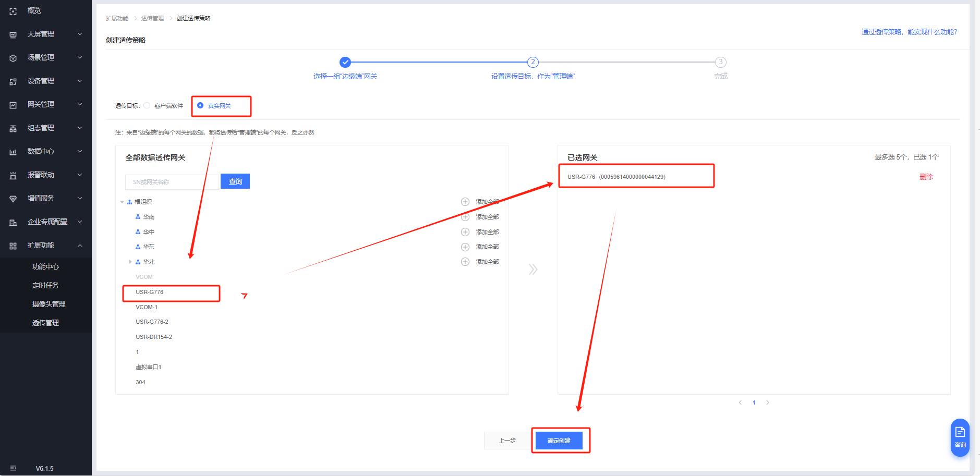Click the 场景管理 cube icon
This screenshot has width=980, height=476.
pos(13,58)
